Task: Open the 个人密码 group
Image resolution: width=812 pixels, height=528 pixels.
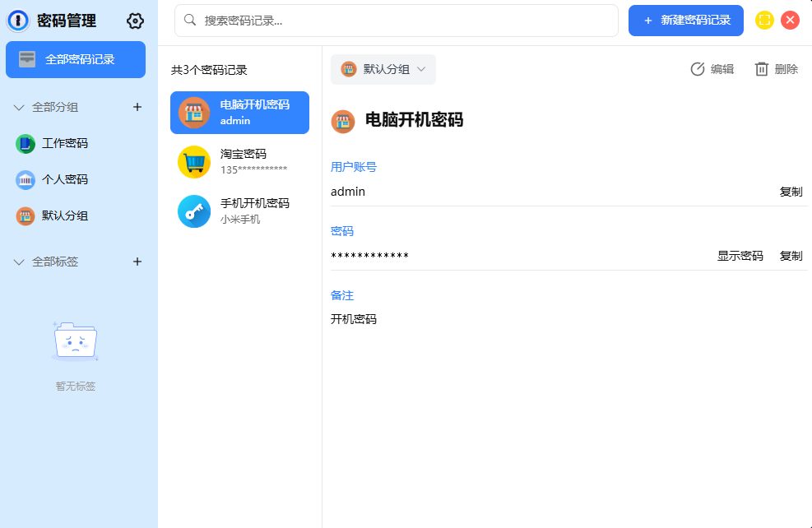Action: pyautogui.click(x=64, y=179)
